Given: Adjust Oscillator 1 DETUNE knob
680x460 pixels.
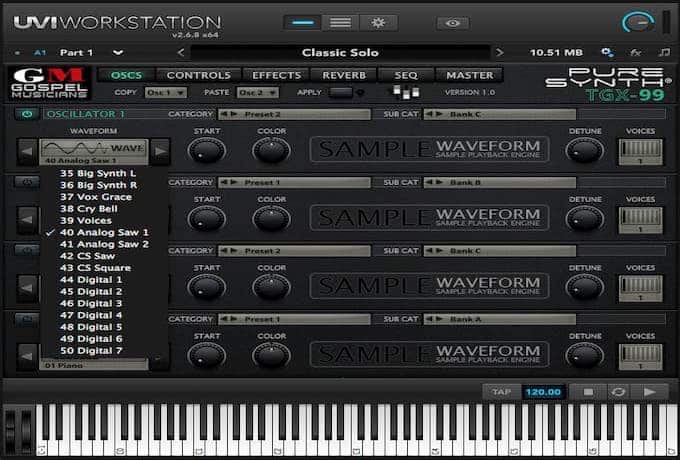Looking at the screenshot, I should (585, 150).
